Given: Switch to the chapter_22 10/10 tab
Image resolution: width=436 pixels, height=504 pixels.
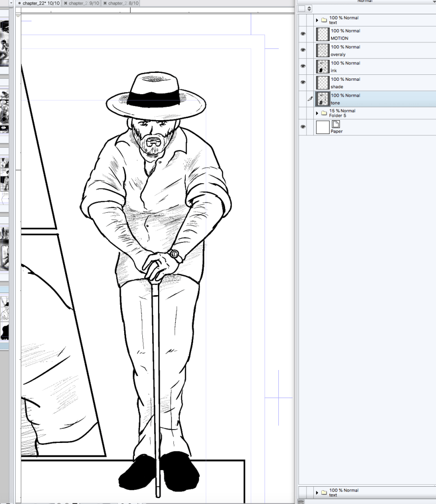Looking at the screenshot, I should tap(38, 3).
